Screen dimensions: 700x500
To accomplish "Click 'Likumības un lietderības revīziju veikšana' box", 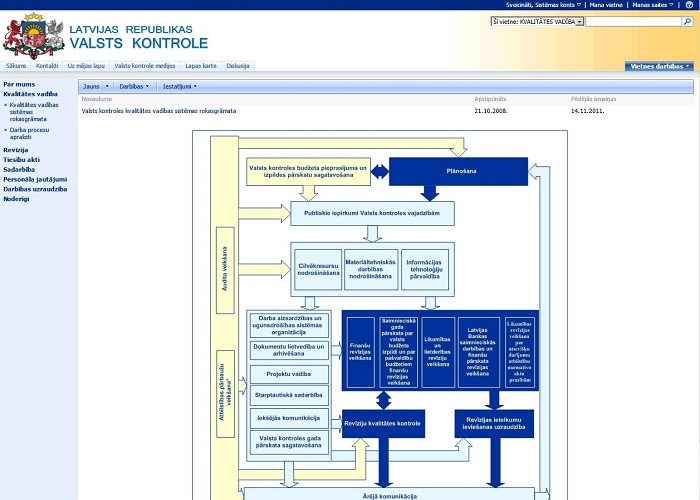I will click(438, 352).
